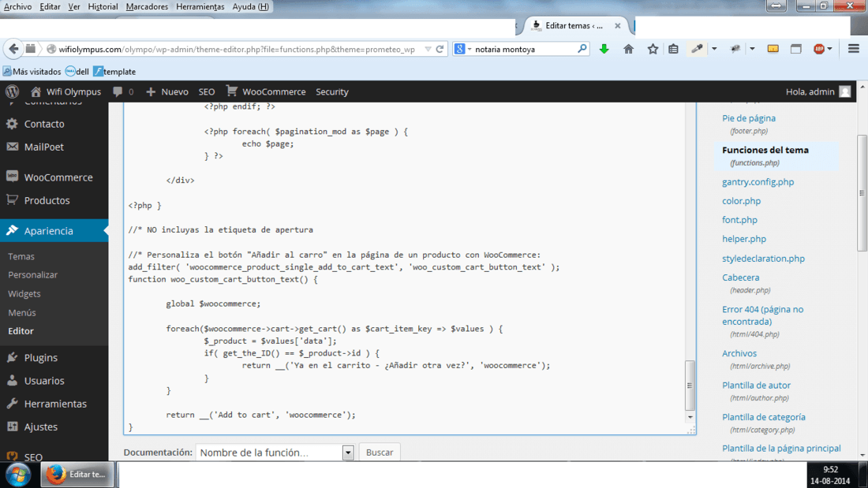
Task: Click the Buscar documentation button
Action: [x=380, y=452]
